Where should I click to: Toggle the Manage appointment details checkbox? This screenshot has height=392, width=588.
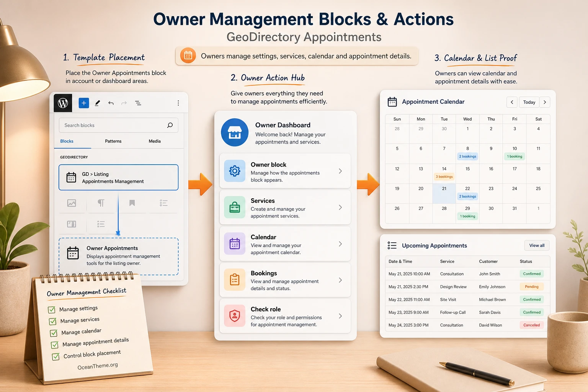pos(55,345)
